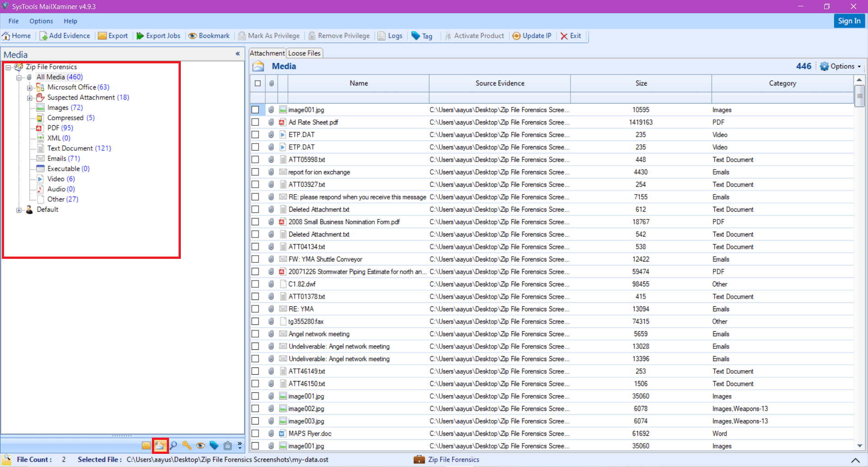Click the Sign In button
The height and width of the screenshot is (467, 868).
coord(849,21)
